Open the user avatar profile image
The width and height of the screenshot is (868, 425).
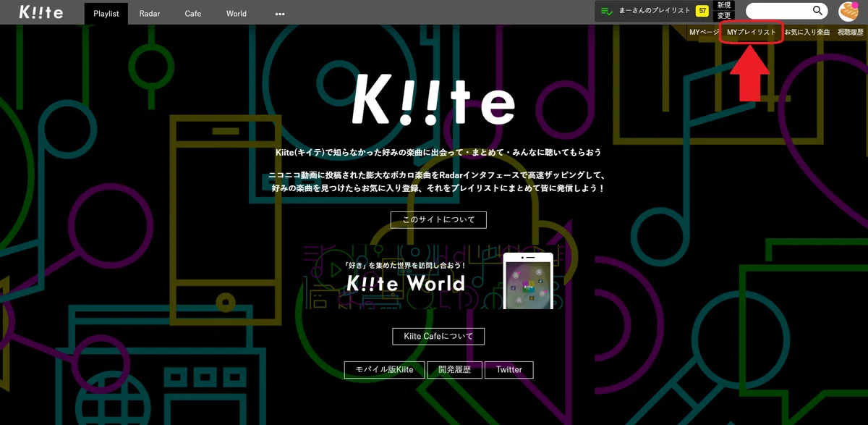pyautogui.click(x=848, y=12)
